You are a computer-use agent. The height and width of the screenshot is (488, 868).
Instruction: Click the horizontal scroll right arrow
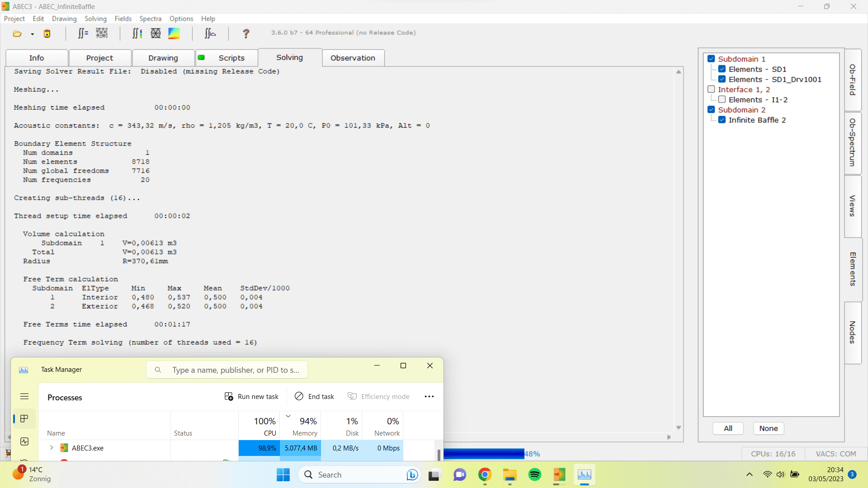point(669,437)
